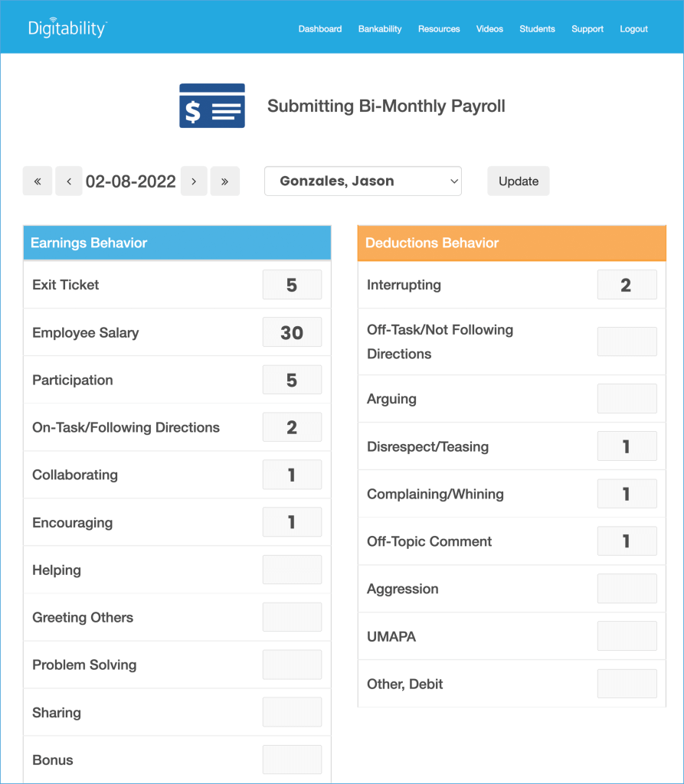Image resolution: width=684 pixels, height=784 pixels.
Task: Click the Interrupting deduction score field
Action: point(627,284)
